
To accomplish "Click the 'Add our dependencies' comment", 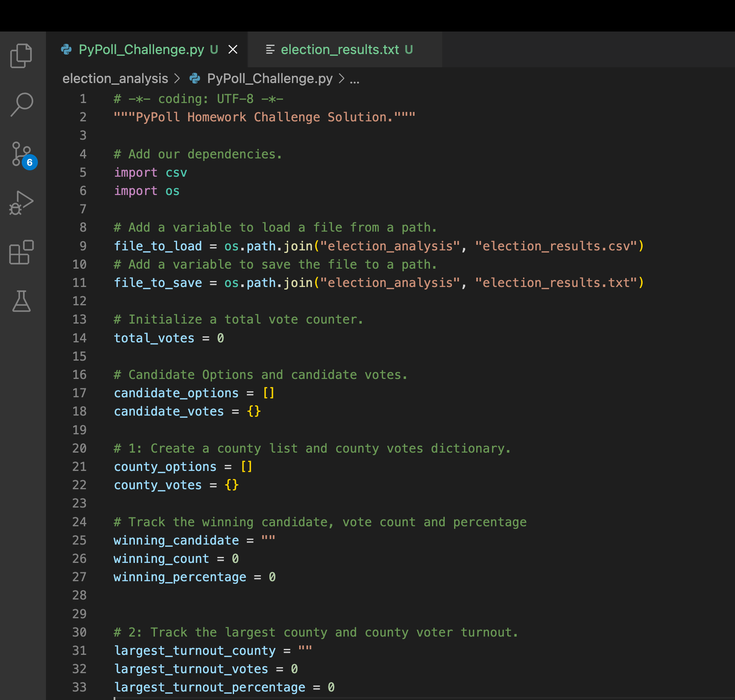I will click(198, 154).
